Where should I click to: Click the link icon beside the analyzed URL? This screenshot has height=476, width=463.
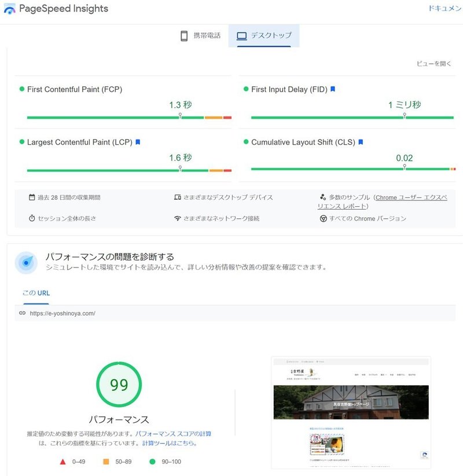23,313
